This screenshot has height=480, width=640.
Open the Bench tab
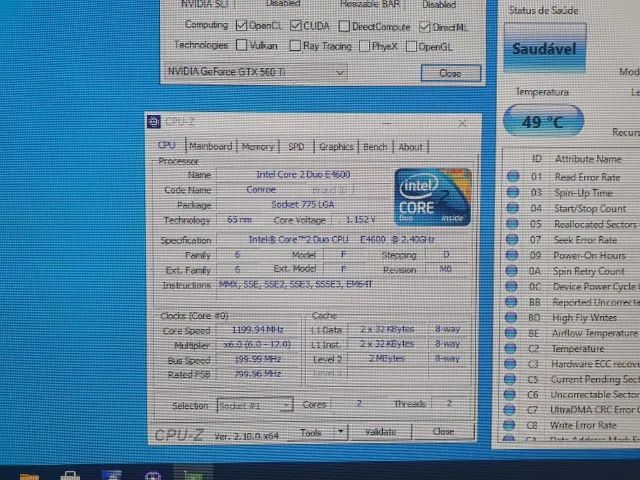(375, 147)
